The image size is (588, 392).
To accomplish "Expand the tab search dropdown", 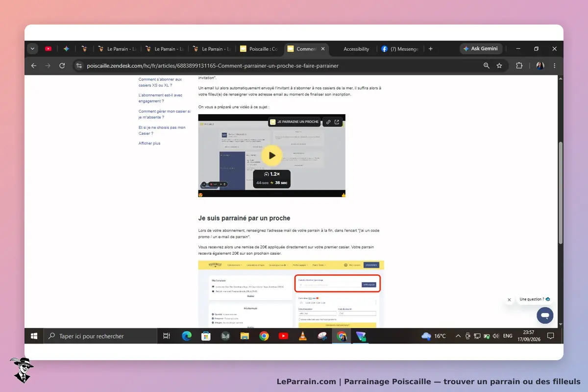I will point(33,49).
